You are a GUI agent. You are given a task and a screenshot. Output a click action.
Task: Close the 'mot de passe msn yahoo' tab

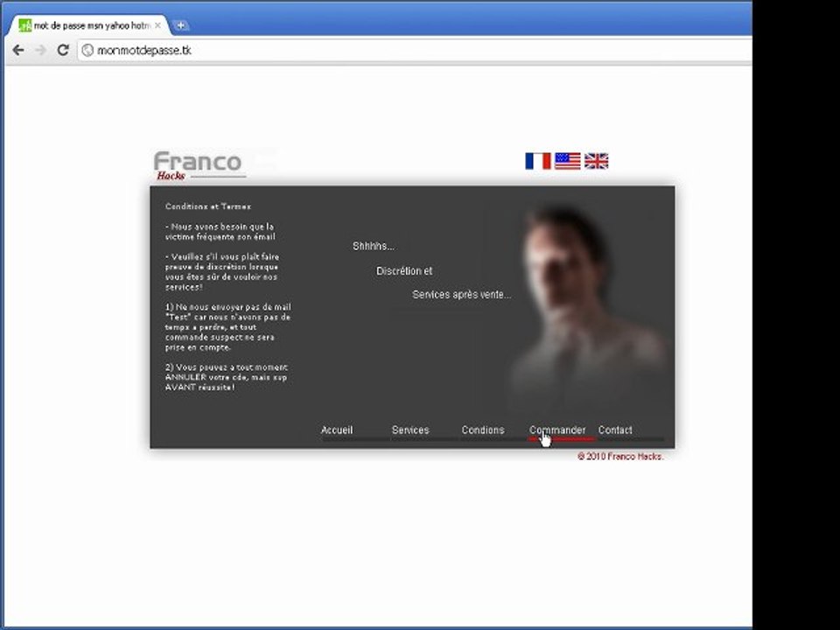(x=157, y=25)
